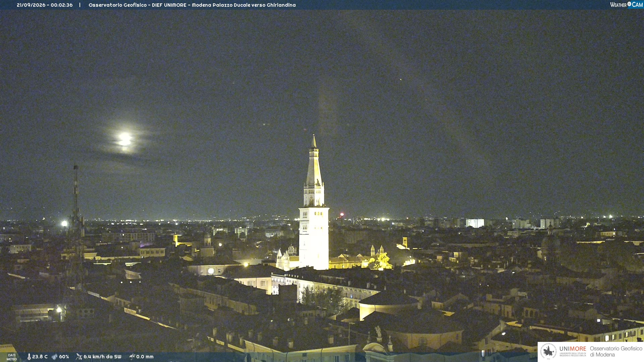Click the lit white building on horizon

point(475,223)
